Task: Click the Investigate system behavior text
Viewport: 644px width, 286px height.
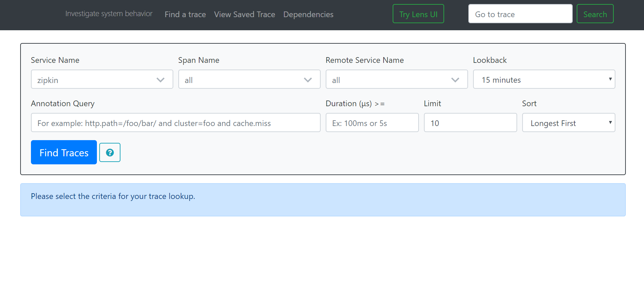Action: click(x=109, y=14)
